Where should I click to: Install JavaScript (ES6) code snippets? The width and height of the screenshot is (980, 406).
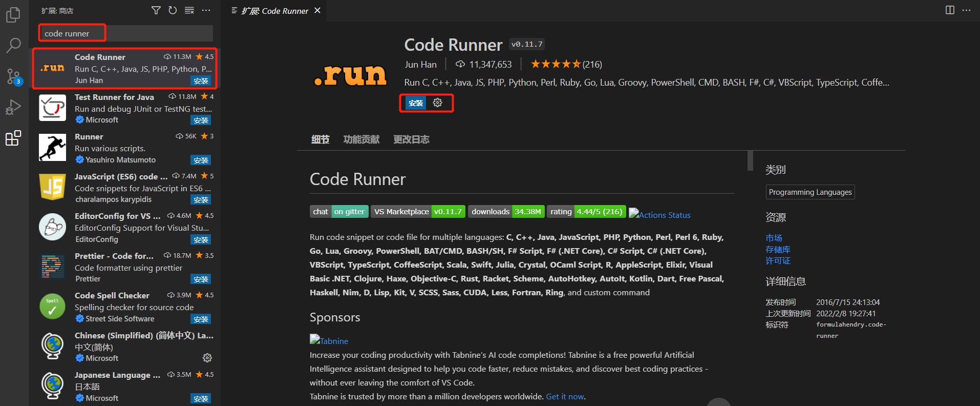pyautogui.click(x=201, y=200)
